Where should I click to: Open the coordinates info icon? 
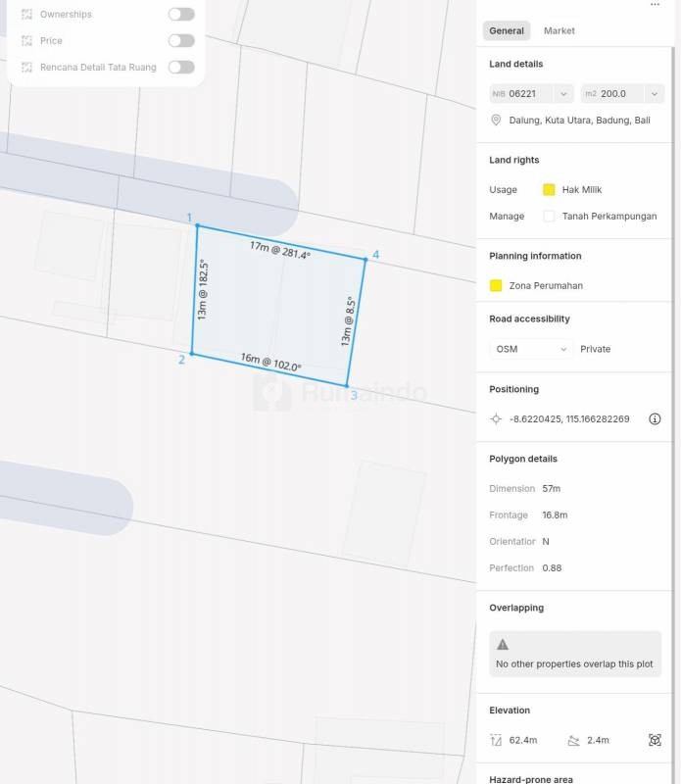pos(655,418)
